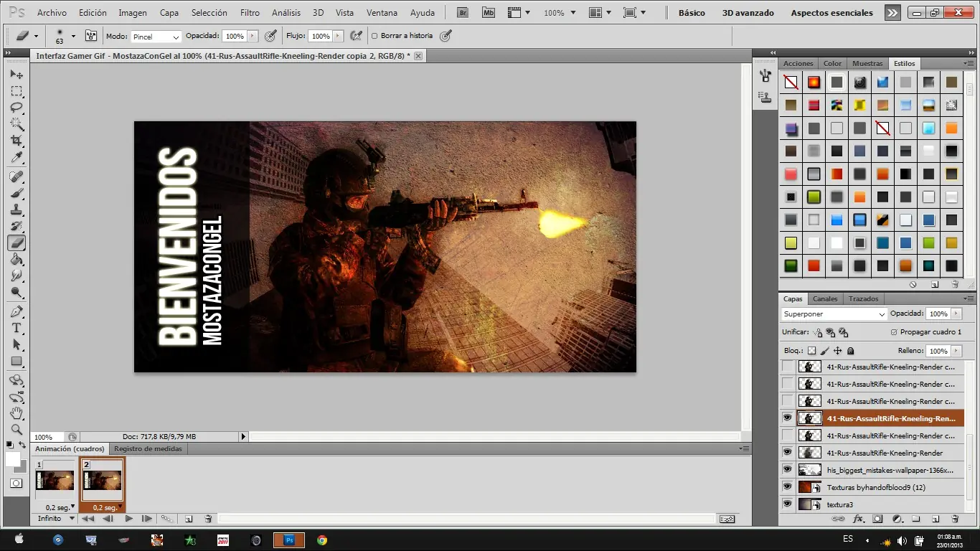The image size is (980, 551).
Task: Select the Crop tool
Action: pyautogui.click(x=17, y=141)
